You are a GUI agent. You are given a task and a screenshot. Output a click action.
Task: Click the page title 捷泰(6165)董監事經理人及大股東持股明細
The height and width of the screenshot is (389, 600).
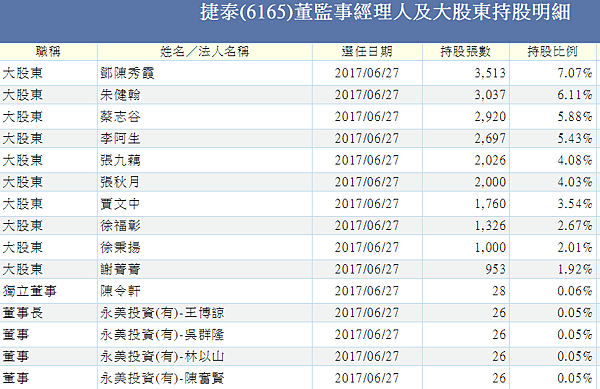tap(385, 12)
